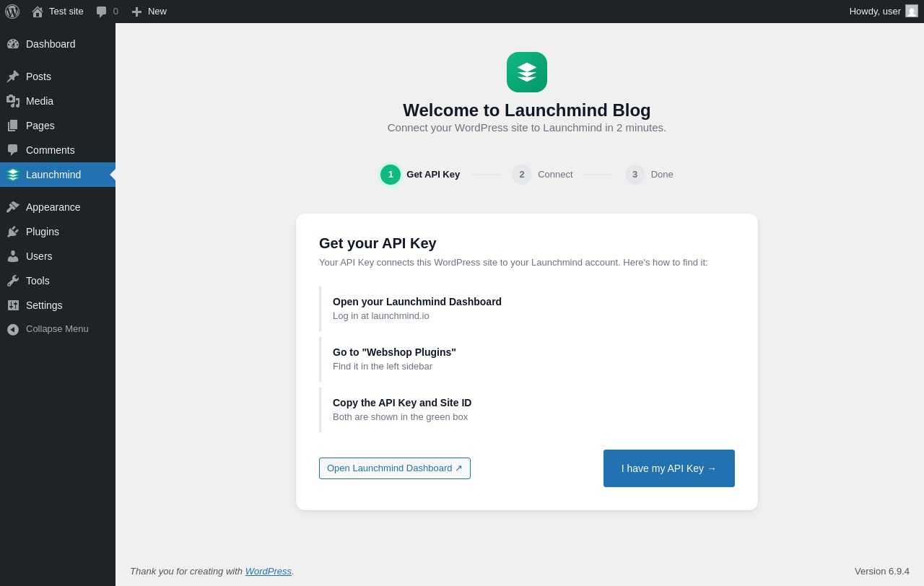Open Tools in the sidebar
Image resolution: width=924 pixels, height=586 pixels.
click(x=58, y=281)
